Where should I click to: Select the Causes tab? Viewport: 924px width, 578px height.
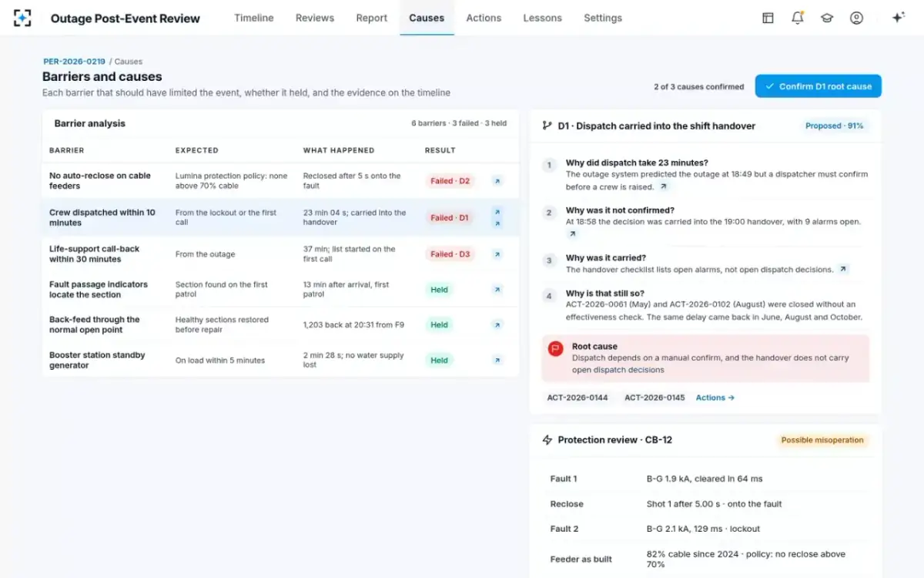(x=427, y=18)
